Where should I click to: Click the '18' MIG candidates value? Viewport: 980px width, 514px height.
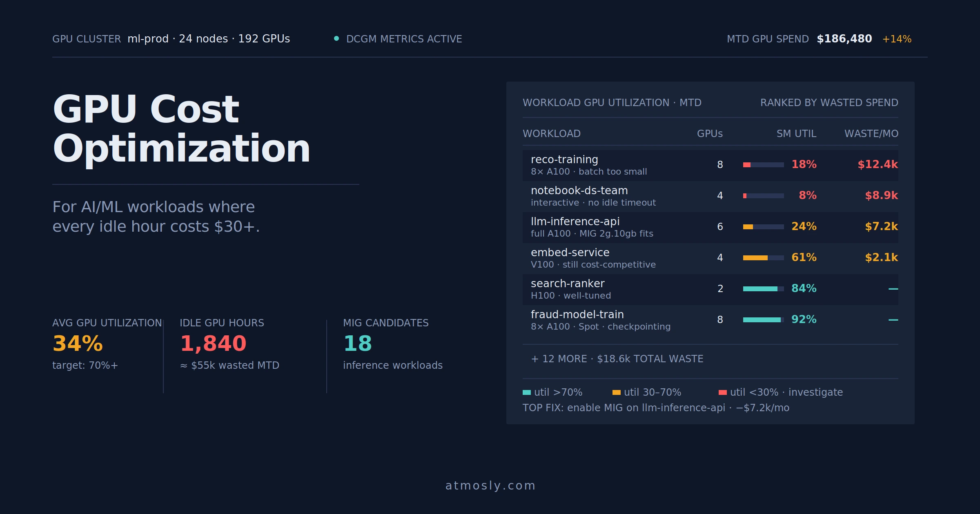point(358,343)
